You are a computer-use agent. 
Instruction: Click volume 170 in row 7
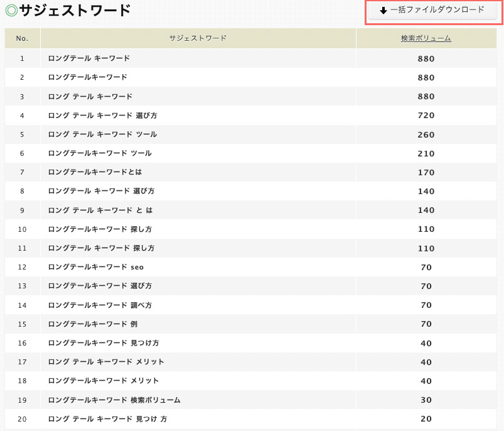(426, 172)
